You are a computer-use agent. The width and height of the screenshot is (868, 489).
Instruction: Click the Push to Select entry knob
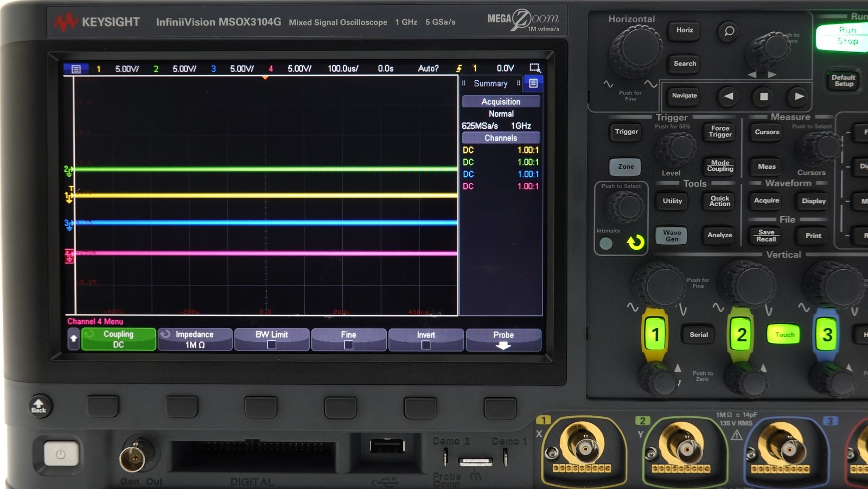click(x=626, y=207)
